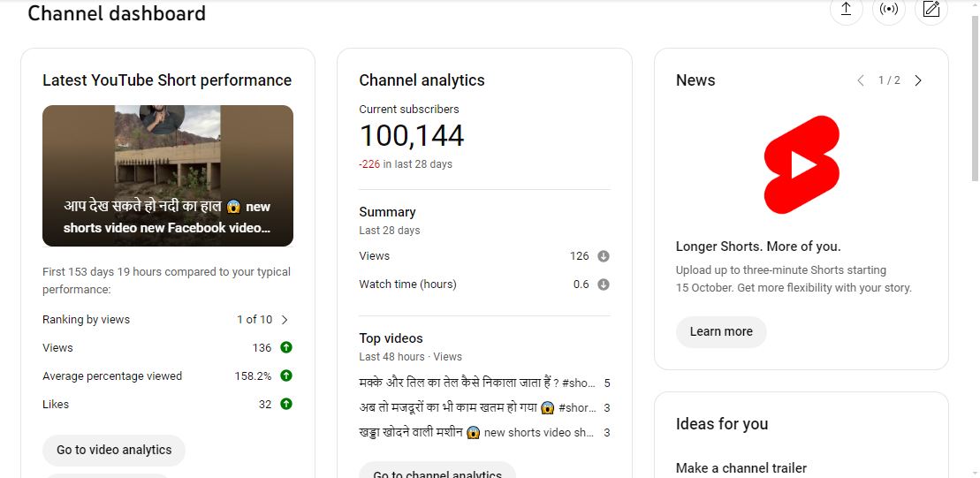Click the red YouTube Shorts logo
This screenshot has height=478, width=980.
(801, 164)
